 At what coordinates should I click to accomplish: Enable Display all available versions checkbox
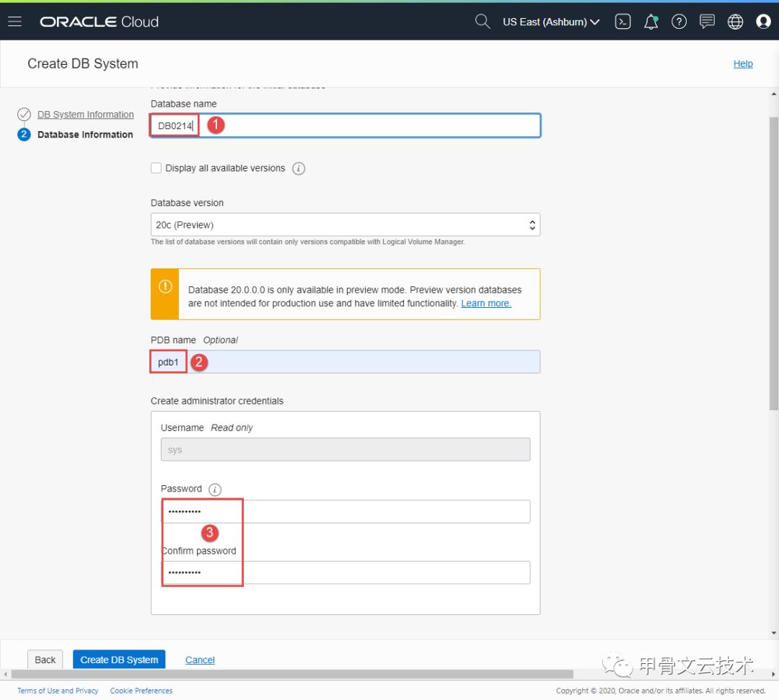coord(156,168)
